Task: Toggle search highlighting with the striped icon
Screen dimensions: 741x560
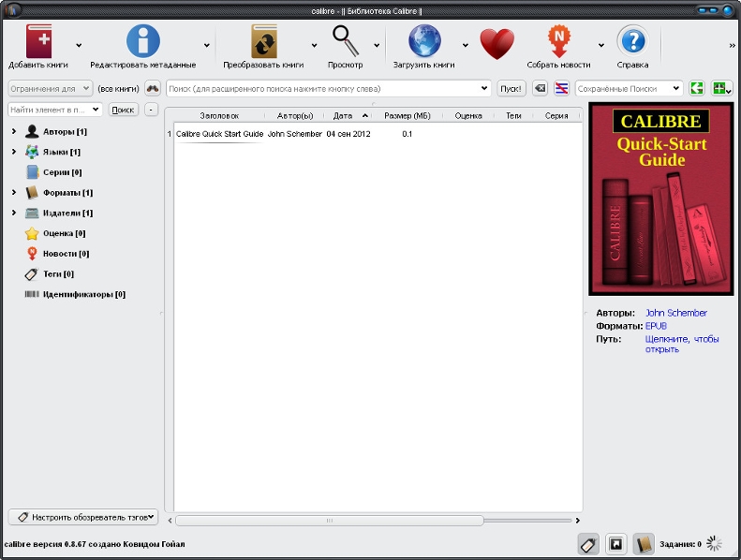Action: click(x=561, y=88)
